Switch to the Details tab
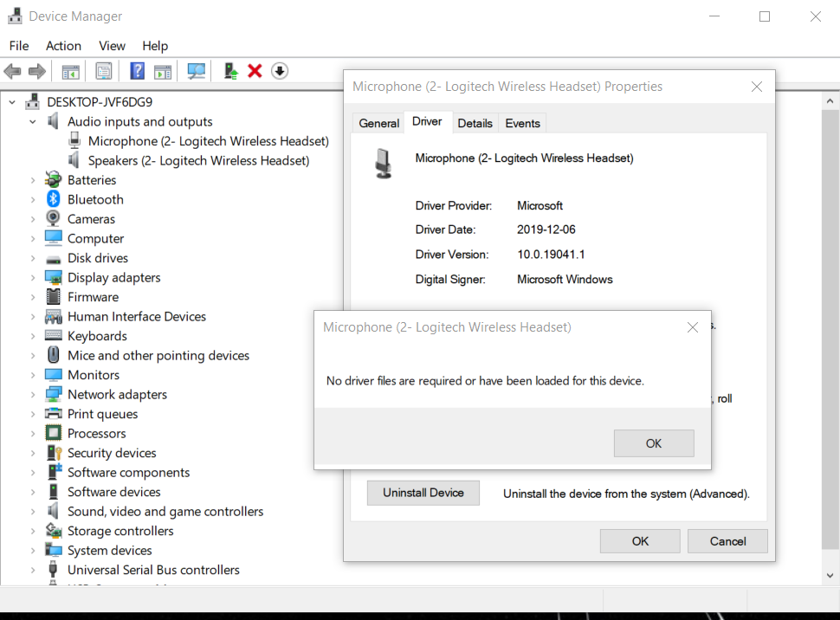 [475, 123]
